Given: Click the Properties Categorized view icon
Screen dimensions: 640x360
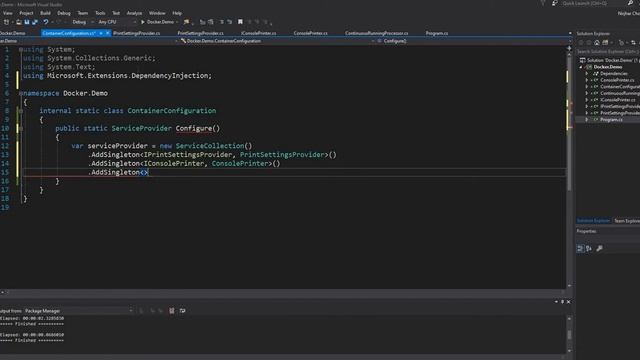Looking at the screenshot, I should coord(580,248).
